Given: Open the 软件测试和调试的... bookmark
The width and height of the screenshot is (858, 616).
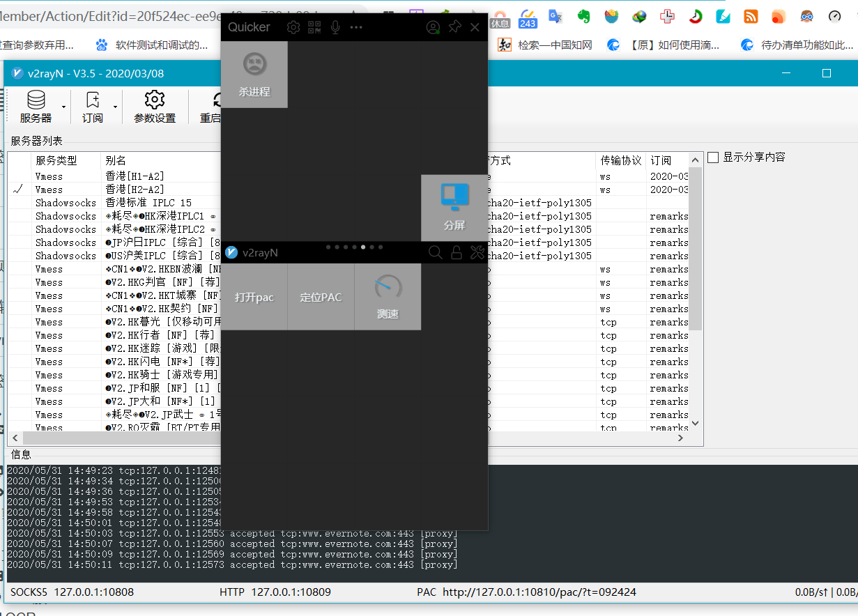Looking at the screenshot, I should [151, 45].
